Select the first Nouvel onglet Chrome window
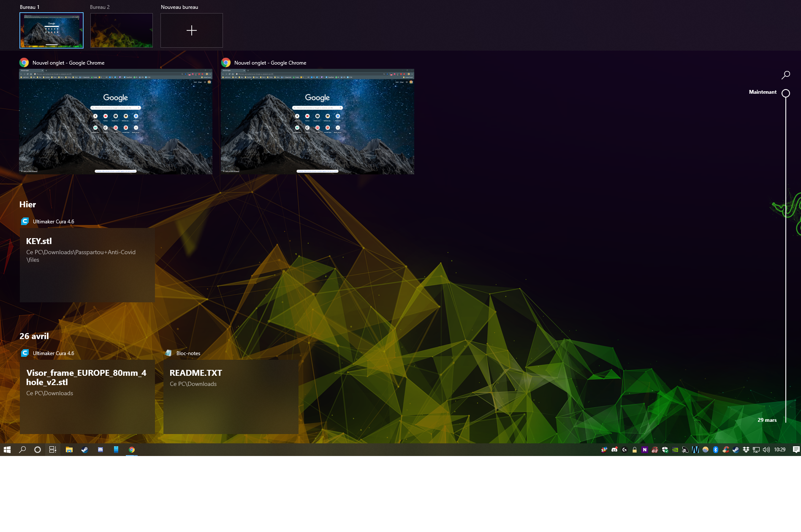 116,122
